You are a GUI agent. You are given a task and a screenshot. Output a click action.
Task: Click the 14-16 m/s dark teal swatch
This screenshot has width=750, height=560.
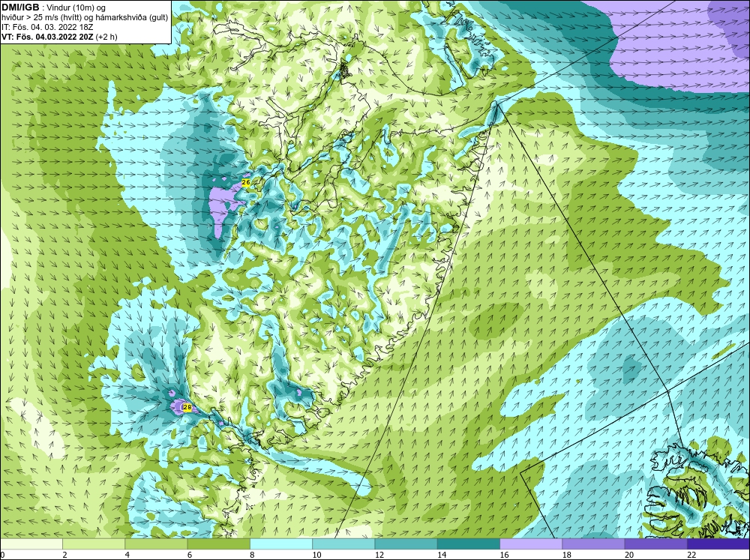(x=468, y=544)
